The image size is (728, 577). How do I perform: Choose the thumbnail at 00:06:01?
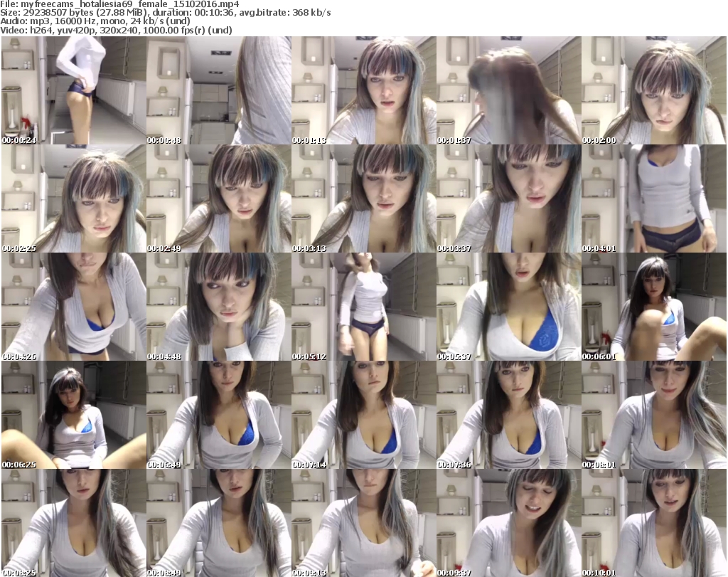coord(653,307)
